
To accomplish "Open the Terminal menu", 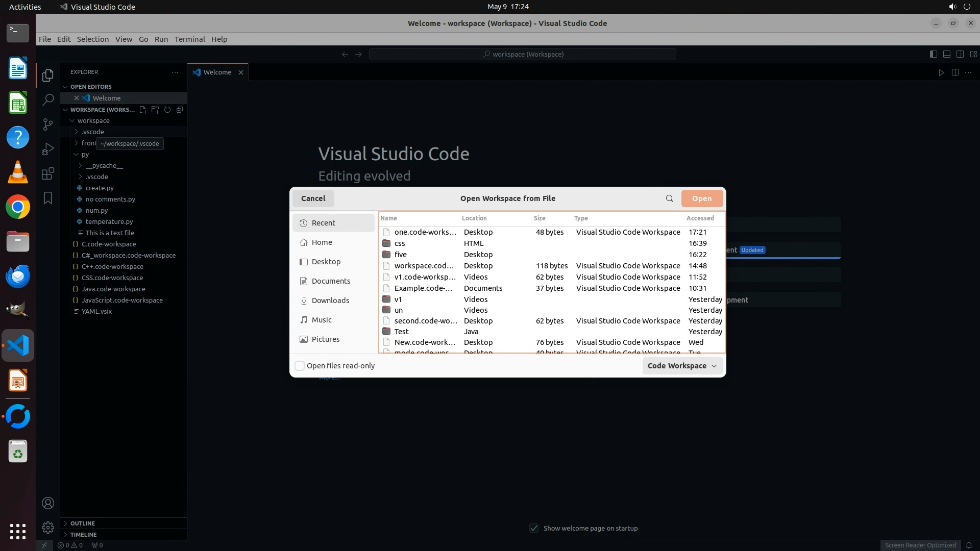I will [189, 39].
